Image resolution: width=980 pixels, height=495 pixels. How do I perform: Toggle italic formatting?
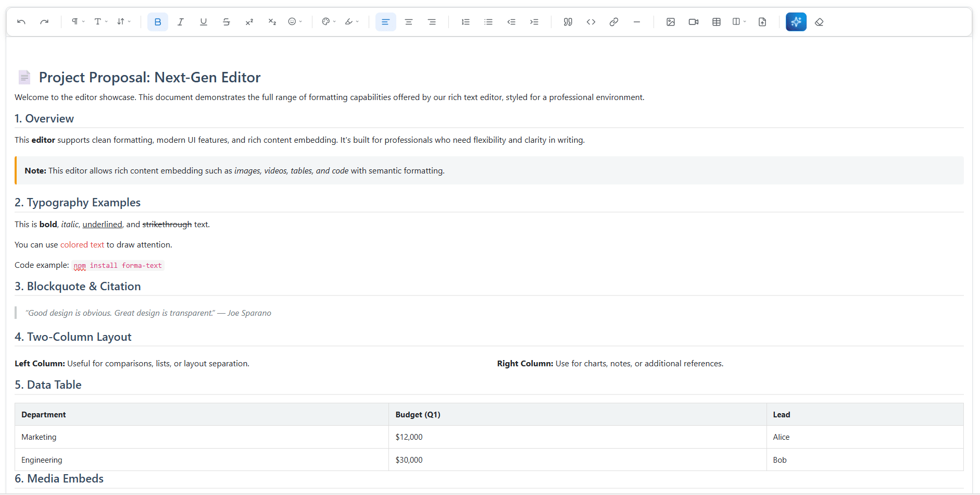pyautogui.click(x=181, y=22)
